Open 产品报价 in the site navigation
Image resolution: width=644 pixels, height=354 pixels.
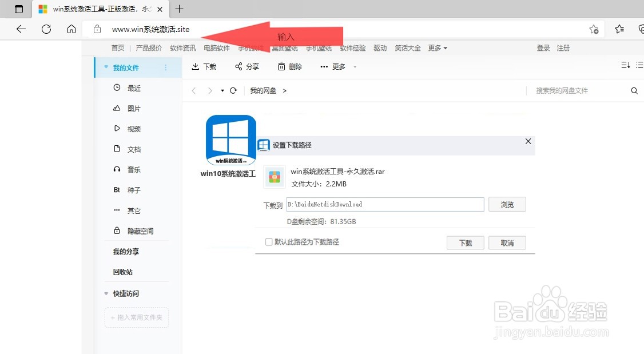point(149,48)
